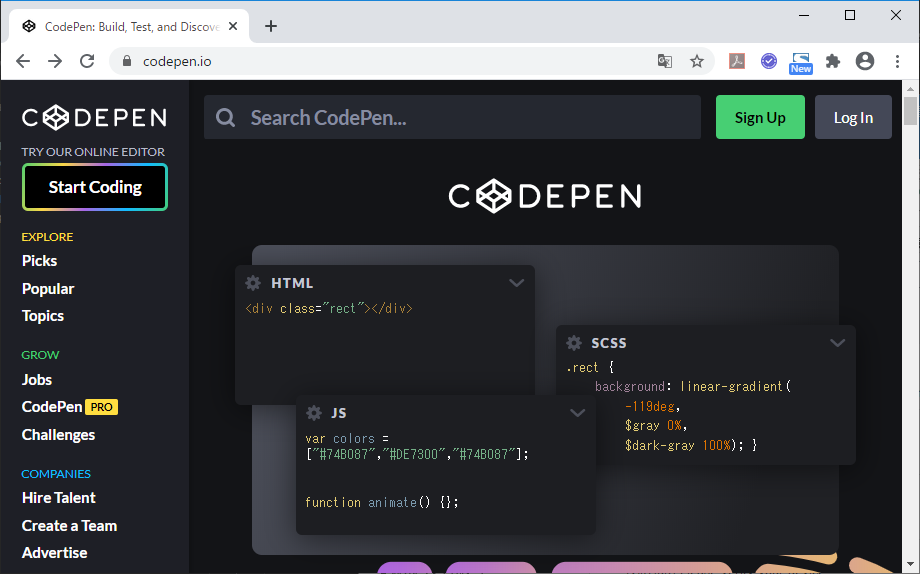Click the SCSS panel title
This screenshot has height=574, width=920.
(x=609, y=343)
